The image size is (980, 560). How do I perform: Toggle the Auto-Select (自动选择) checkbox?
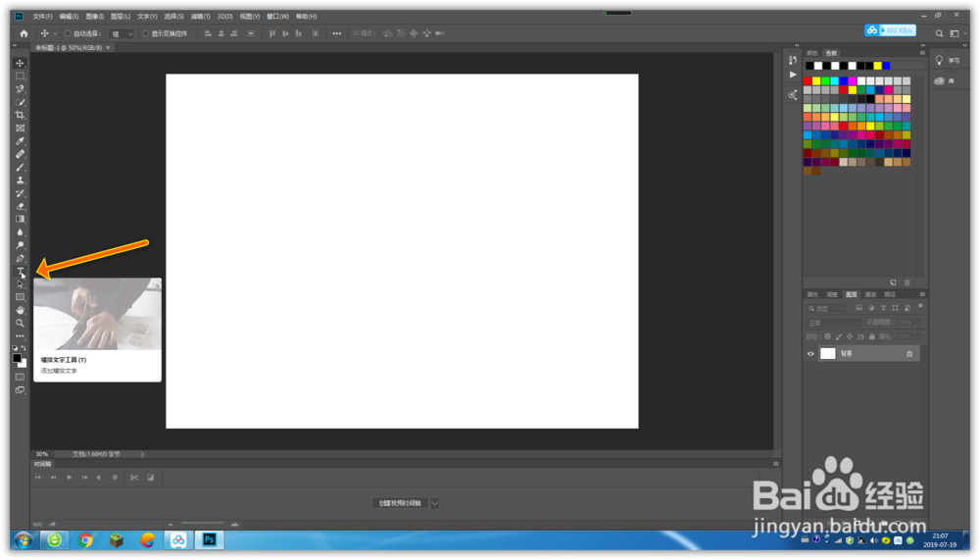[x=68, y=33]
